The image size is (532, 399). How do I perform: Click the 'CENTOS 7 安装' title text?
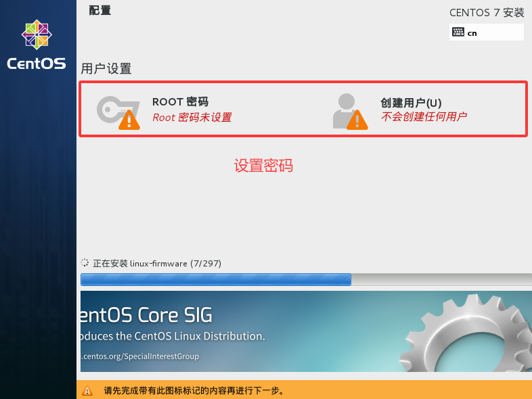(x=487, y=13)
